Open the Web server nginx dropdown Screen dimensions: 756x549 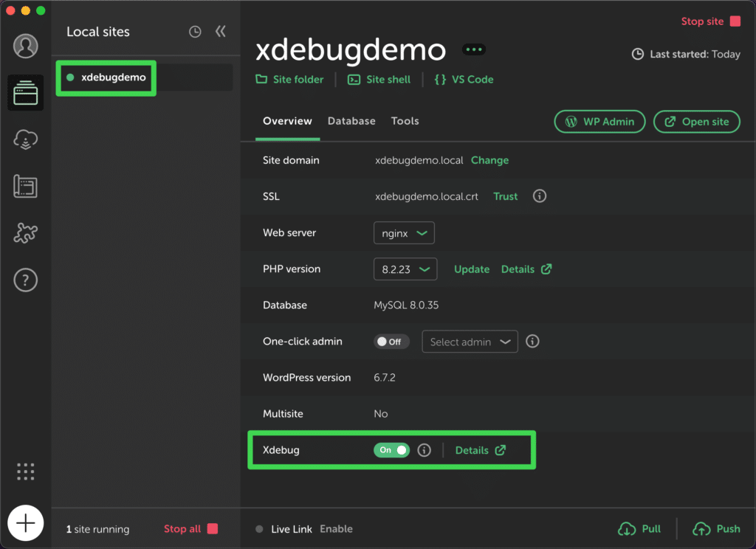tap(404, 233)
